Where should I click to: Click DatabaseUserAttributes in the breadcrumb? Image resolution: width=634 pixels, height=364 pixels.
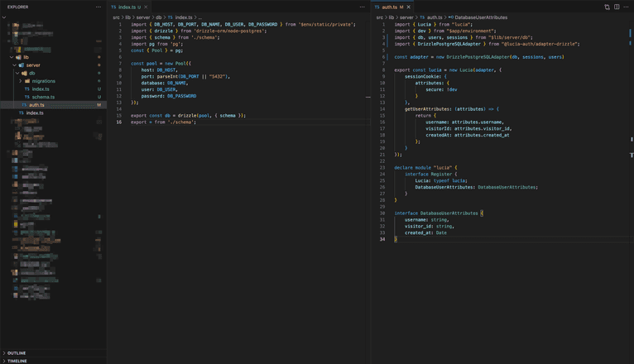(481, 17)
